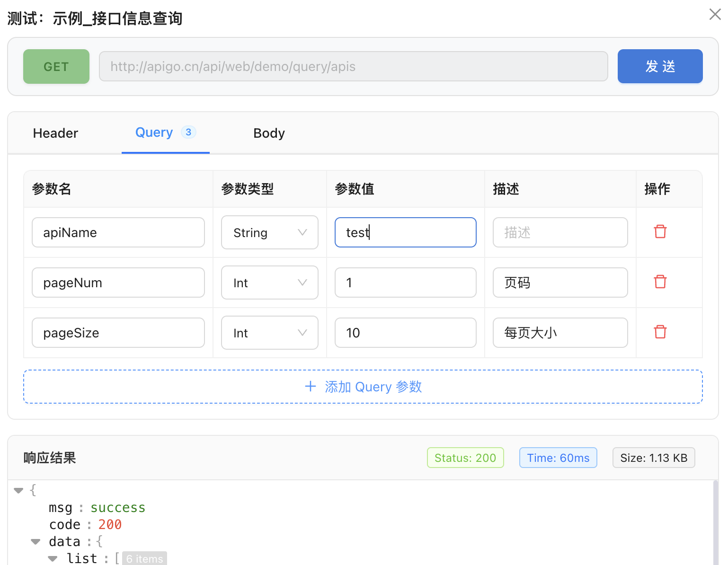Click the msg success value

pos(118,507)
